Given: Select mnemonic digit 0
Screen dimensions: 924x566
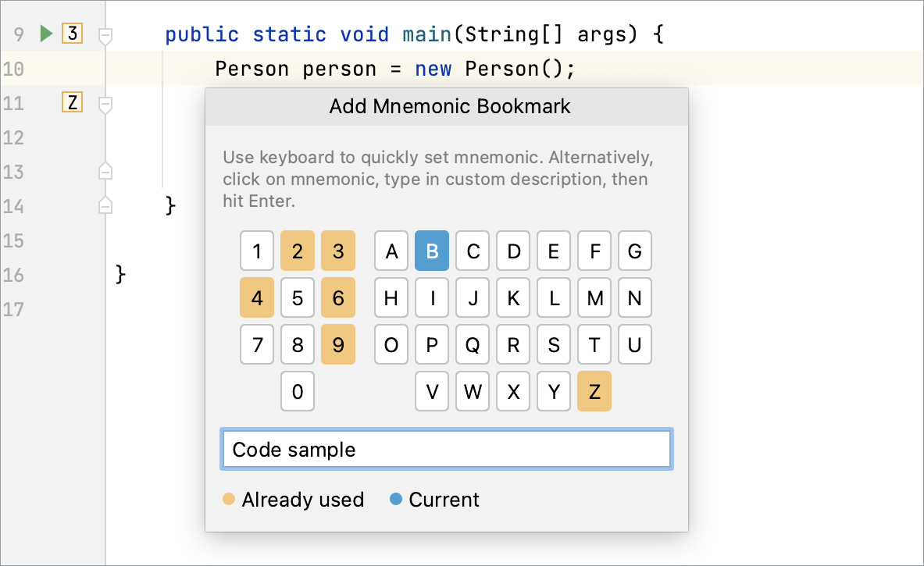Looking at the screenshot, I should 298,391.
